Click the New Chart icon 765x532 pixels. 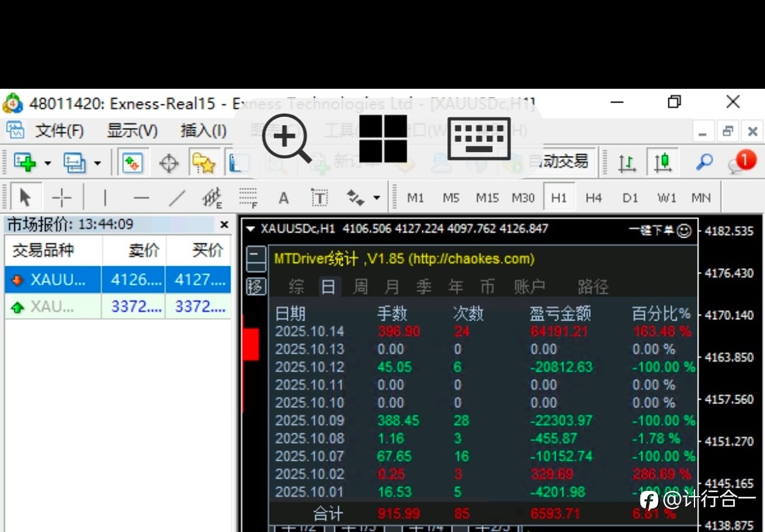(25, 163)
